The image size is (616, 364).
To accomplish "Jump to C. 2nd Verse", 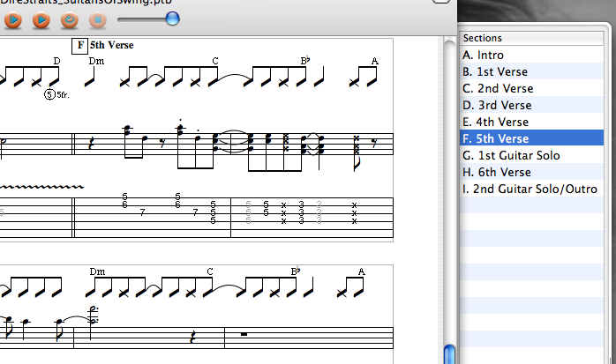I will 531,88.
